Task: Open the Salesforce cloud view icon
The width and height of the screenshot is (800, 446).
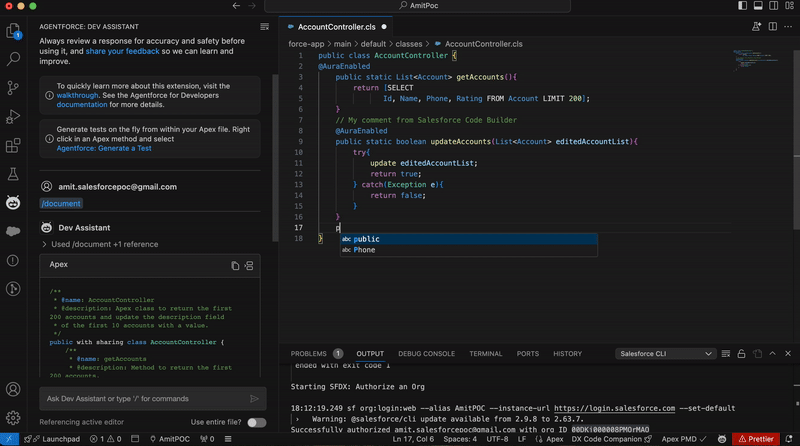Action: pos(13,231)
